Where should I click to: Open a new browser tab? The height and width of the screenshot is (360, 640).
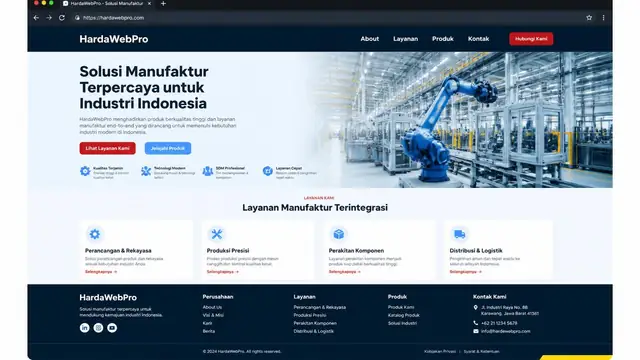click(163, 4)
